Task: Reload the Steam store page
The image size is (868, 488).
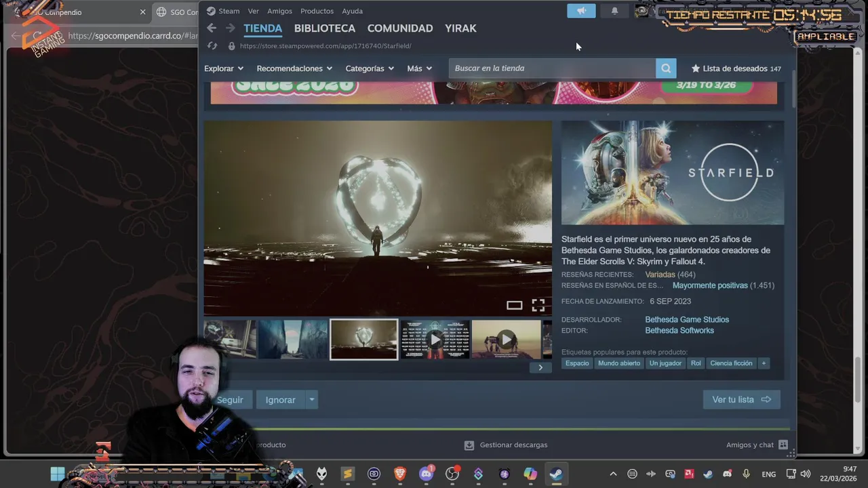Action: (x=212, y=46)
